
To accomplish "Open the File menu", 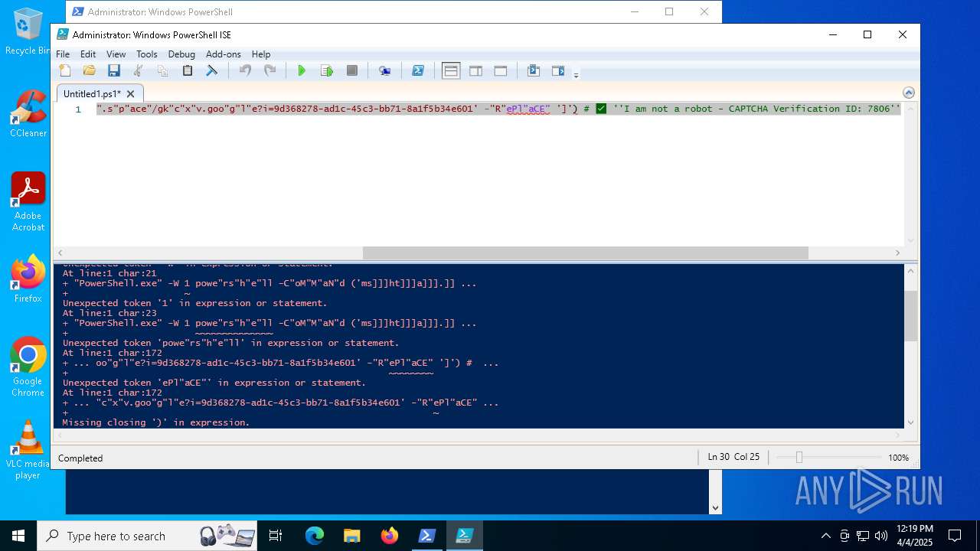I will coord(63,54).
